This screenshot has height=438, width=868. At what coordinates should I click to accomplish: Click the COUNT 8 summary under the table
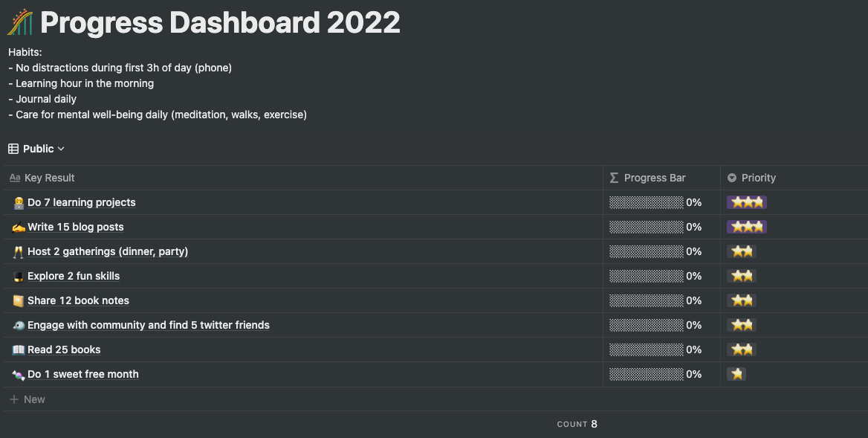(577, 424)
